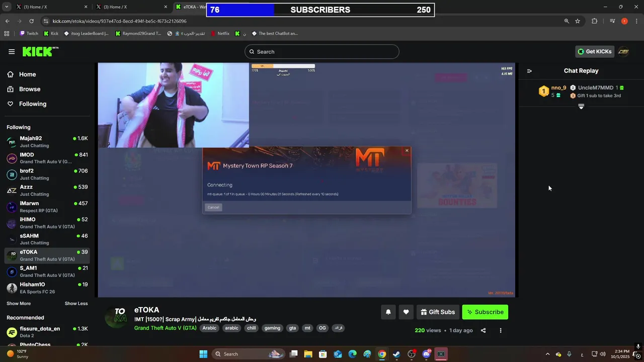Open iHIMO channel in Following
Viewport: 644px width, 362px height.
[47, 223]
